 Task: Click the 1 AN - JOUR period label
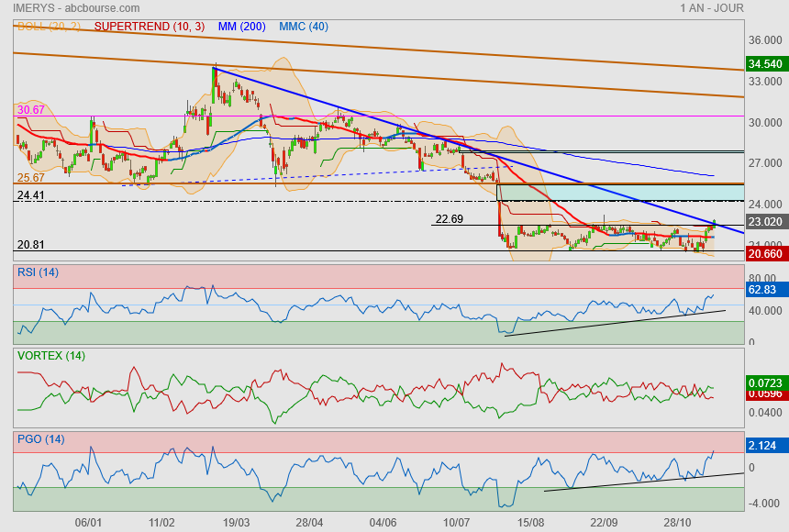[x=712, y=8]
